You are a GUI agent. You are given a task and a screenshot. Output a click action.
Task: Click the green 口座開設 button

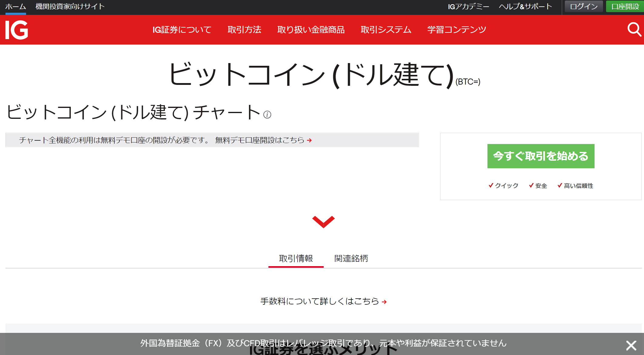[x=625, y=6]
